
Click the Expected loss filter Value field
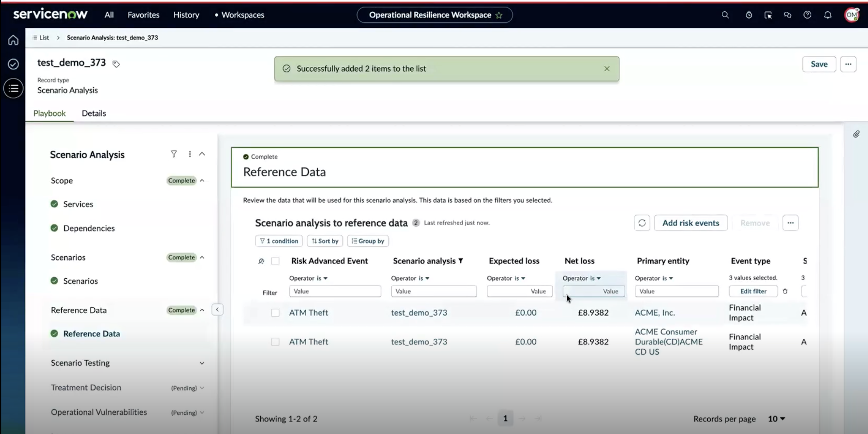520,291
